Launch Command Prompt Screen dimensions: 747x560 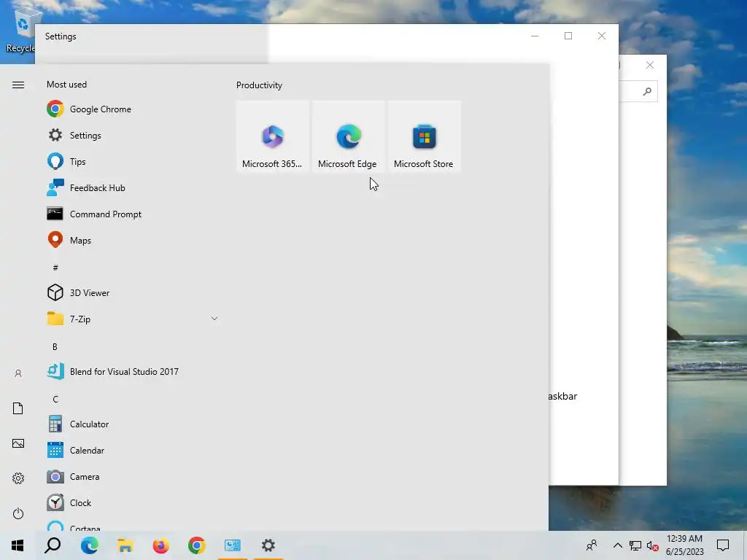click(x=133, y=214)
